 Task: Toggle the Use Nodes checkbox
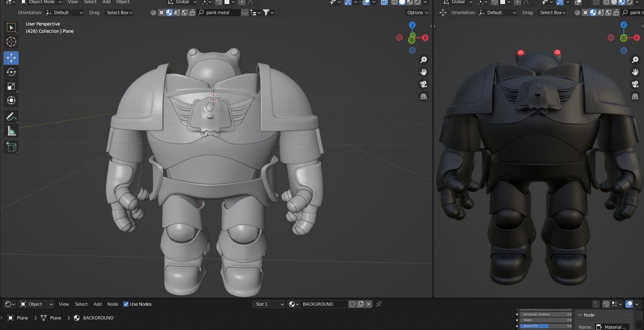click(x=126, y=304)
